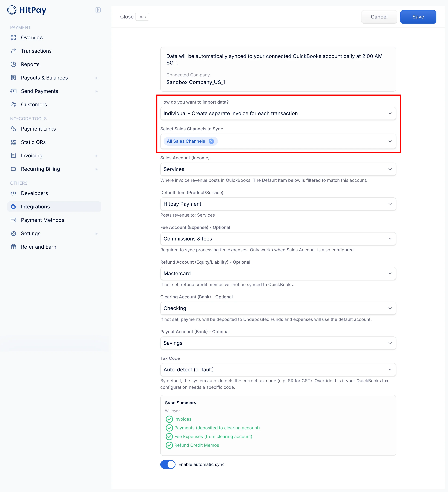448x492 pixels.
Task: Click the Refund Credit Memos check icon
Action: (x=169, y=445)
